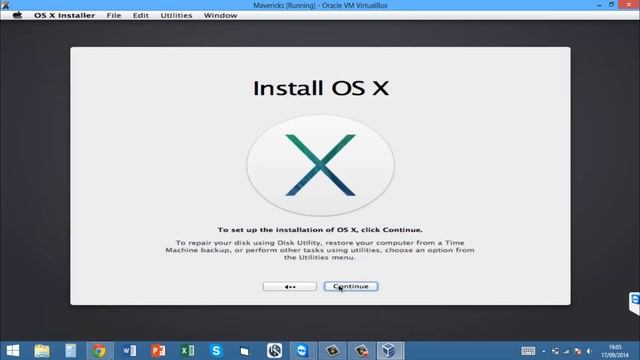Image resolution: width=640 pixels, height=360 pixels.
Task: Click the OS X Mavericks X logo
Action: tap(320, 165)
